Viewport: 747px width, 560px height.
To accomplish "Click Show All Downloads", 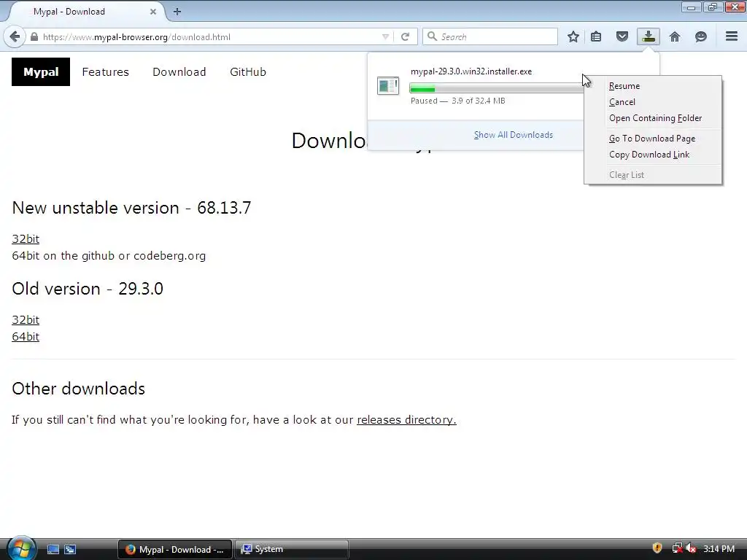I will tap(513, 135).
